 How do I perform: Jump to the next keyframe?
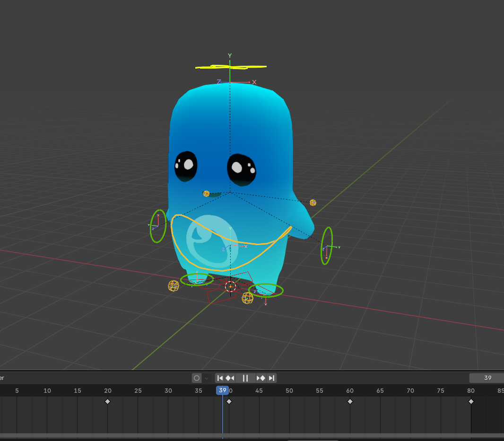click(261, 378)
